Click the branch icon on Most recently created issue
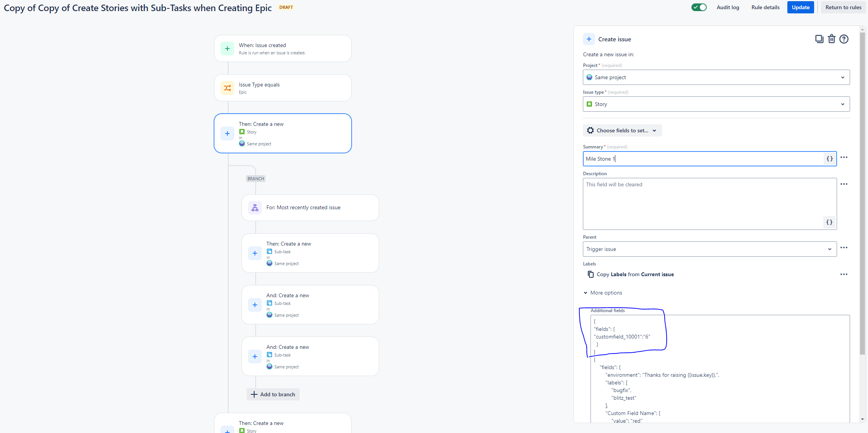Viewport: 868px width, 433px height. click(255, 207)
